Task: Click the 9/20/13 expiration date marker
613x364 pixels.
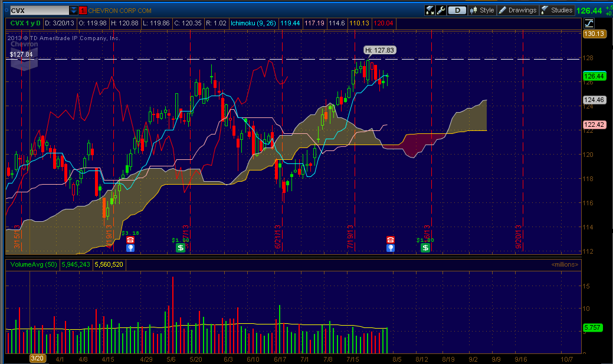Action: [519, 237]
